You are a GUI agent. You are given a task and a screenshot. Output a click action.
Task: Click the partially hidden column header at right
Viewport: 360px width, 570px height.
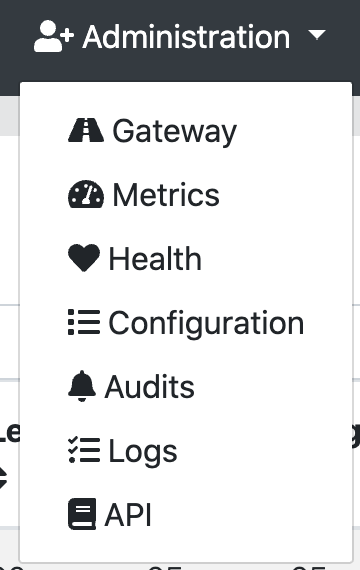coord(356,434)
